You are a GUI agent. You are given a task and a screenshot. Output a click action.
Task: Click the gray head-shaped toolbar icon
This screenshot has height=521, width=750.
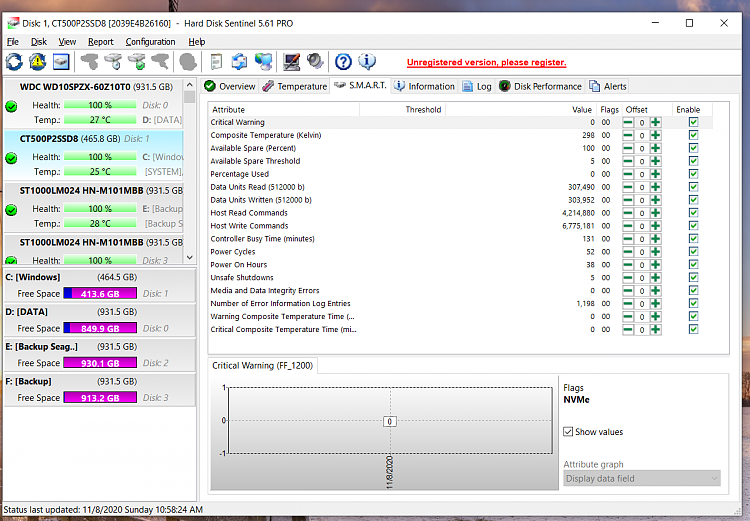coord(188,62)
